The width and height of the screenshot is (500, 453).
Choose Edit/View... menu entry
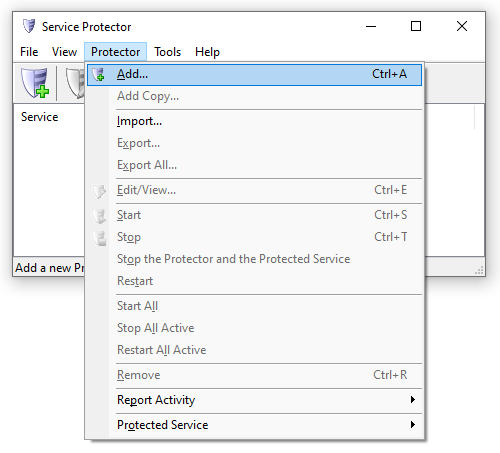[x=254, y=190]
